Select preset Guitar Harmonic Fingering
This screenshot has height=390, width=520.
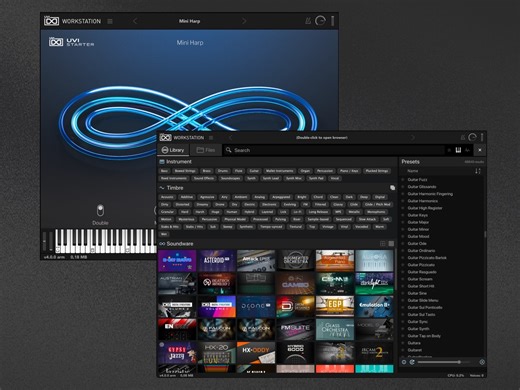(x=430, y=194)
